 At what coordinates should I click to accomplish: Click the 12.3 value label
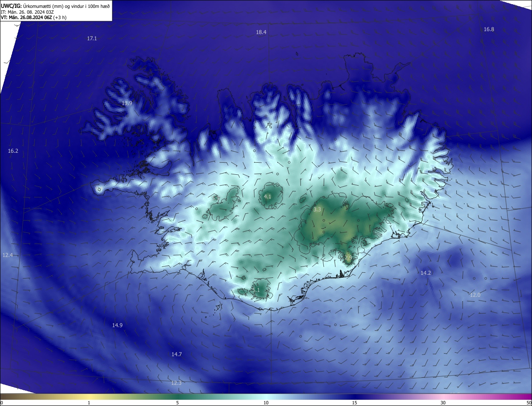point(176,383)
